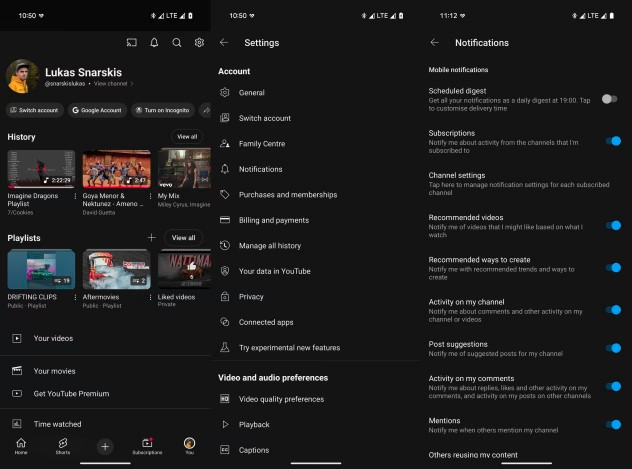This screenshot has height=469, width=632.
Task: Open Imagine Dragons Playlist thumbnail
Action: [41, 169]
